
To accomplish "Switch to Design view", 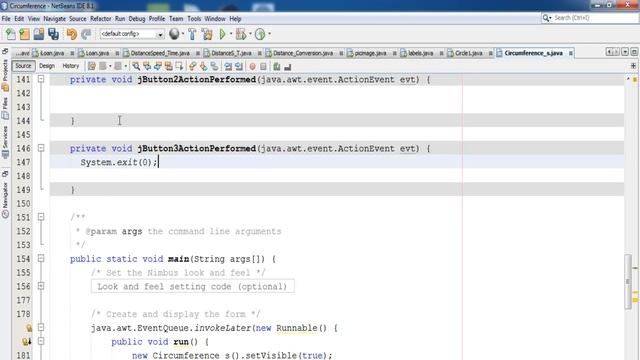I will (x=47, y=66).
